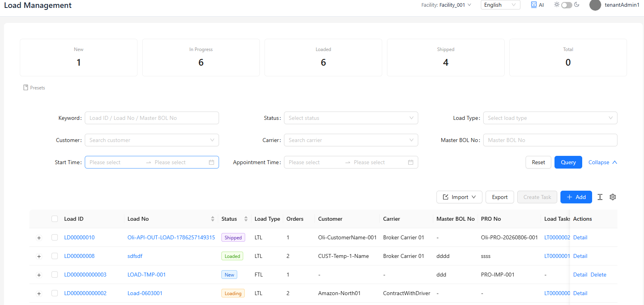The width and height of the screenshot is (644, 305).
Task: Expand the LD00000008 row
Action: click(x=39, y=256)
